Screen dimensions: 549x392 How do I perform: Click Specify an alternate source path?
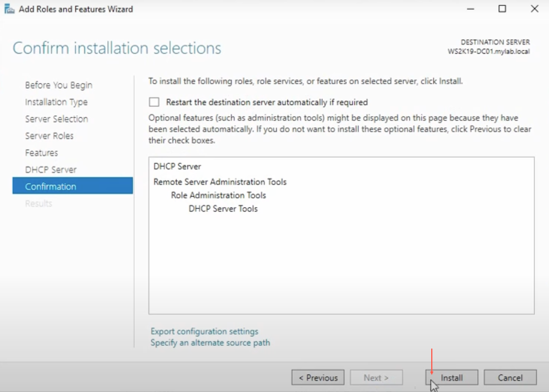coord(210,343)
